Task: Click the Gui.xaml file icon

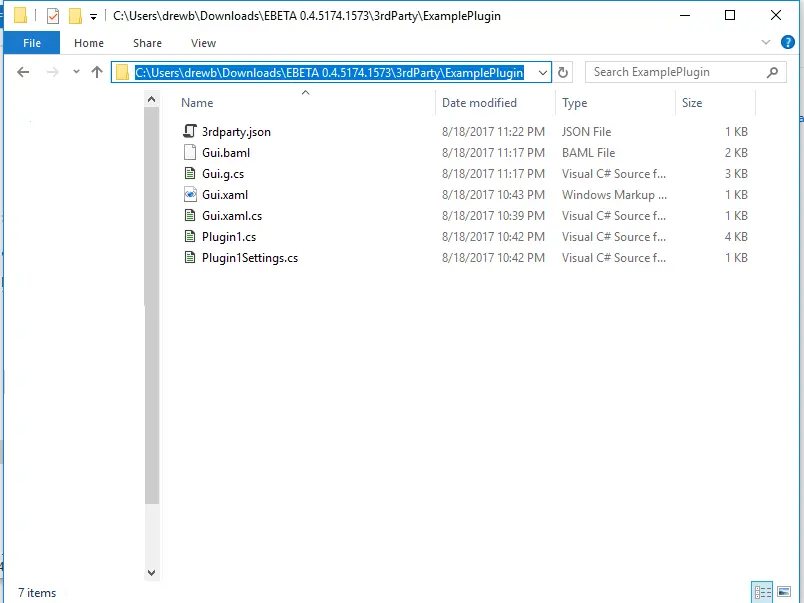Action: point(190,194)
